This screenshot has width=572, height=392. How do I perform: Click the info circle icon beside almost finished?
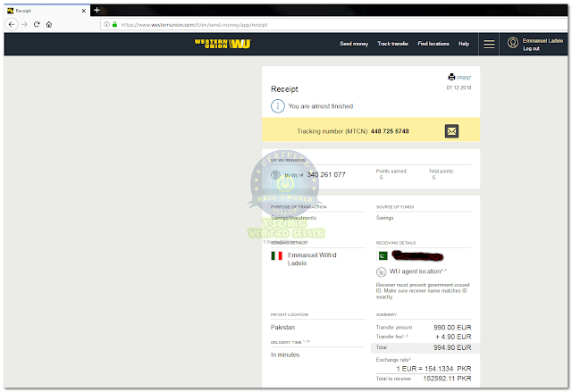tap(278, 106)
